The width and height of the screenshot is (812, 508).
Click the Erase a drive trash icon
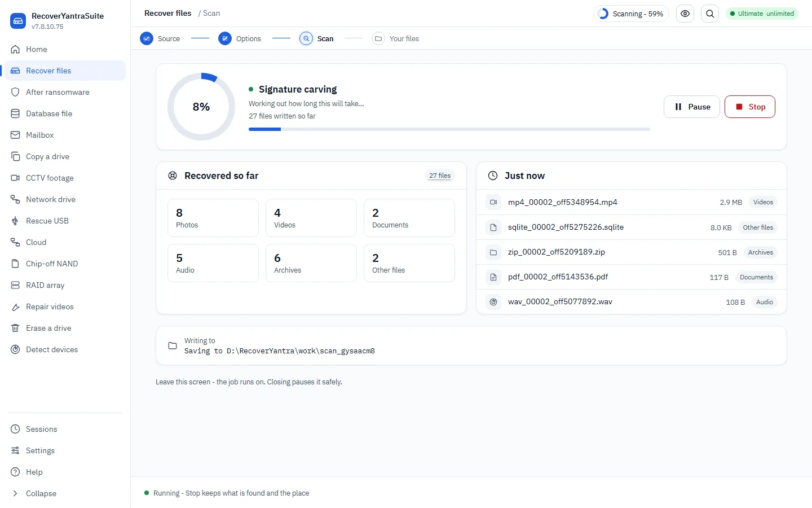pyautogui.click(x=15, y=328)
